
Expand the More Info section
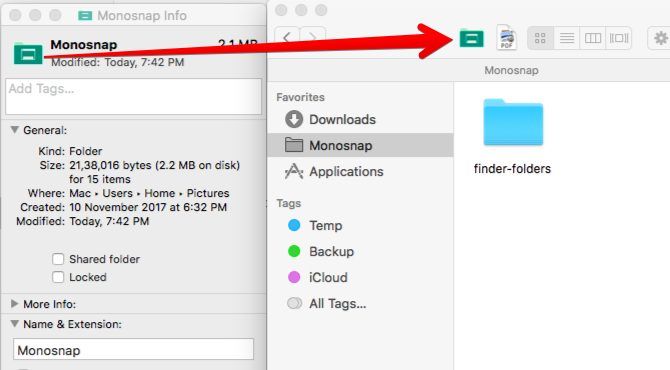[x=15, y=303]
